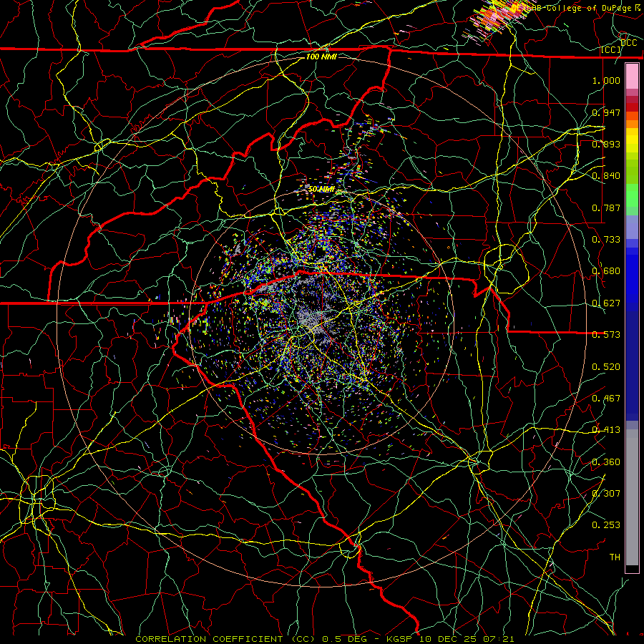Click the 0.520 legend value
Image resolution: width=644 pixels, height=644 pixels.
click(x=606, y=367)
